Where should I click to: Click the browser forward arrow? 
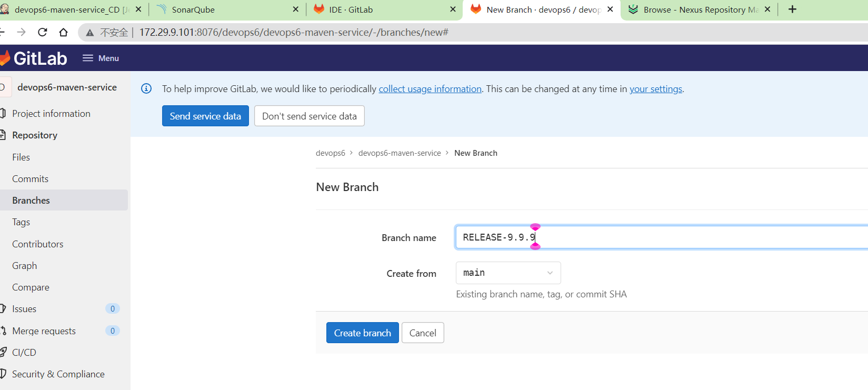pyautogui.click(x=21, y=32)
